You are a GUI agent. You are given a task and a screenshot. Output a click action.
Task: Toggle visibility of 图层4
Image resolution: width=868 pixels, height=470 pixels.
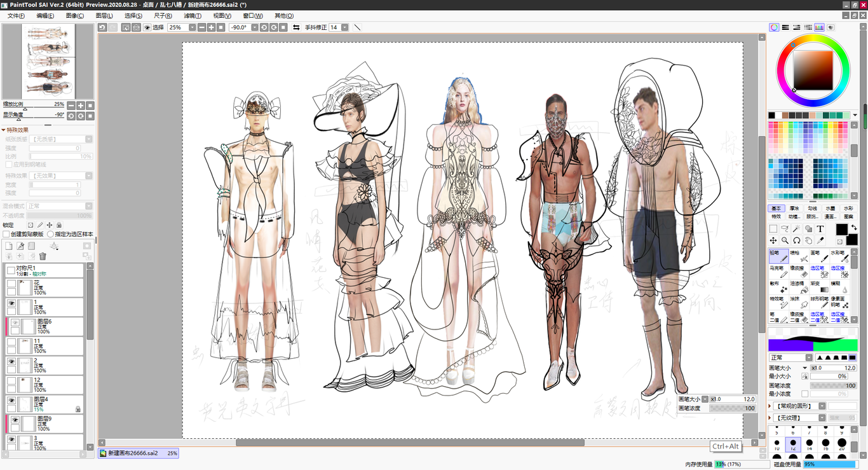(x=11, y=401)
